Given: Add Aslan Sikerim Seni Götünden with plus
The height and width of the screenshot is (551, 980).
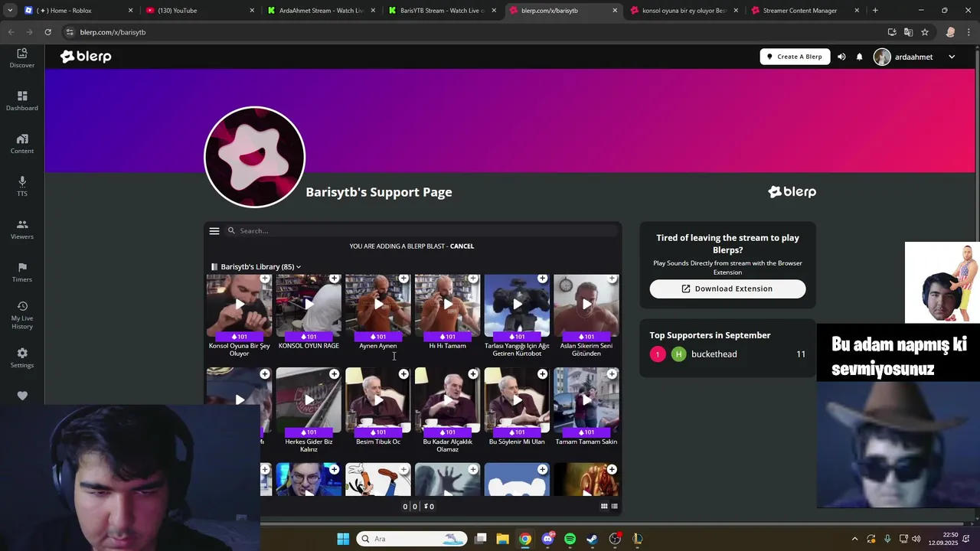Looking at the screenshot, I should (x=612, y=278).
